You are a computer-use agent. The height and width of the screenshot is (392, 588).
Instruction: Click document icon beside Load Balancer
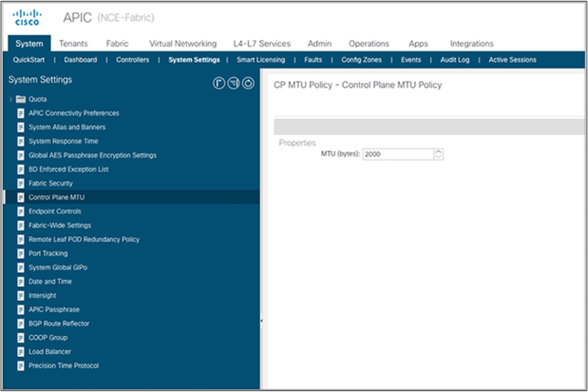click(21, 352)
